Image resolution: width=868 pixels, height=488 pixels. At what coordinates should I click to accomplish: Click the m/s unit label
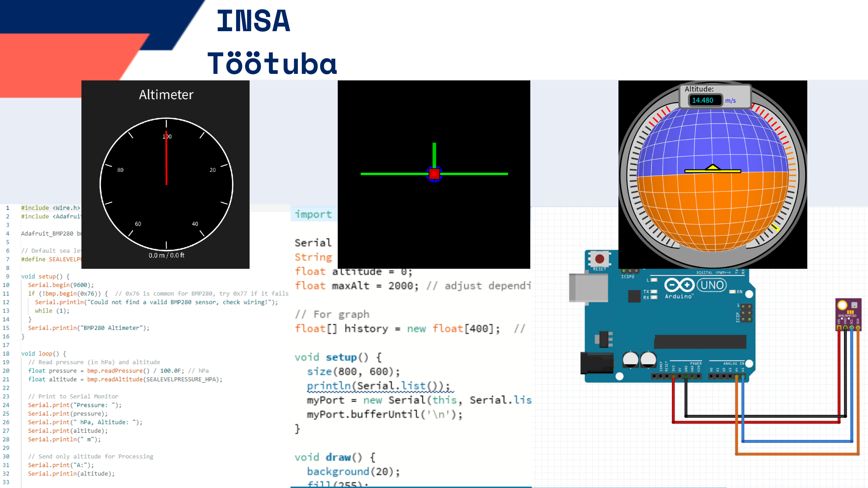pos(730,101)
